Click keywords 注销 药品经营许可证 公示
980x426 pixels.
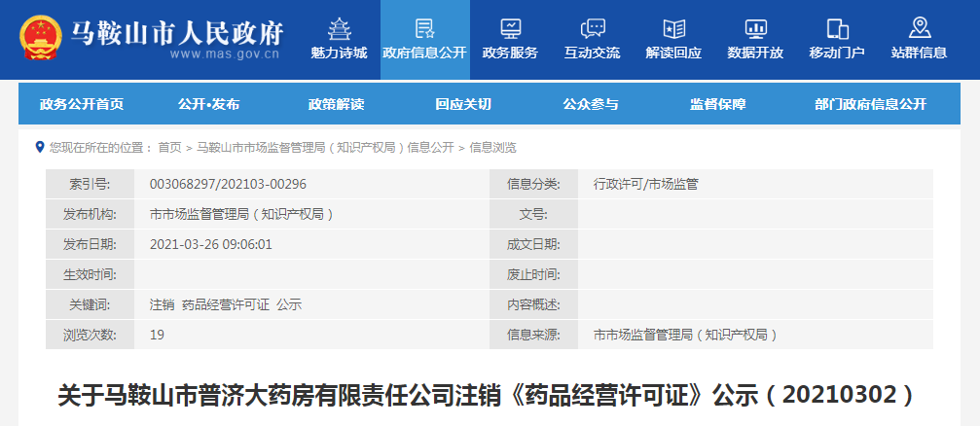click(x=226, y=304)
